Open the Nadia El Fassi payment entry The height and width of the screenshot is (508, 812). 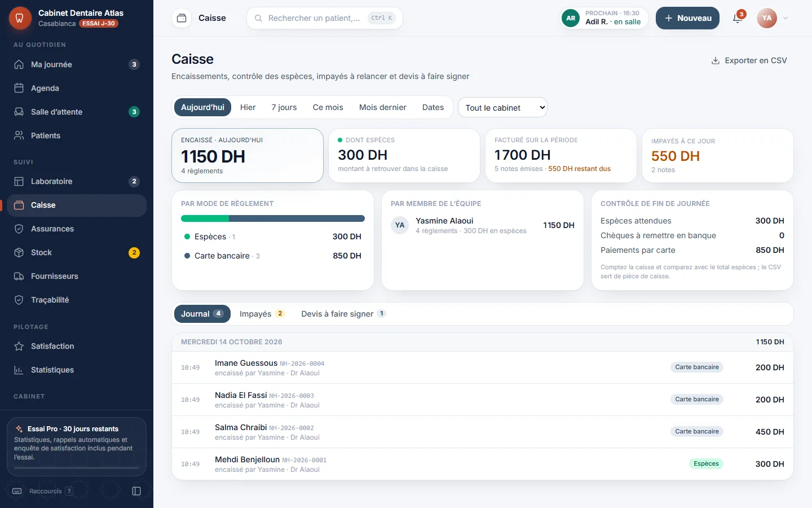pos(483,400)
